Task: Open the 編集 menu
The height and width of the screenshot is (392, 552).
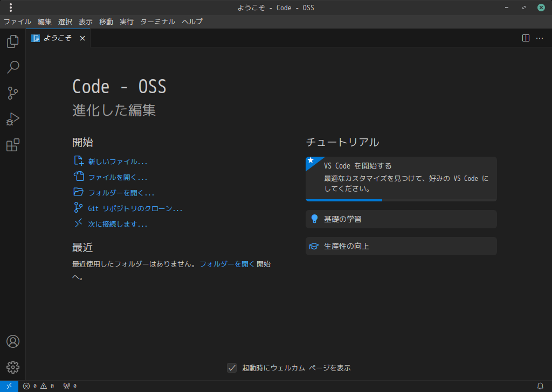Action: click(44, 22)
